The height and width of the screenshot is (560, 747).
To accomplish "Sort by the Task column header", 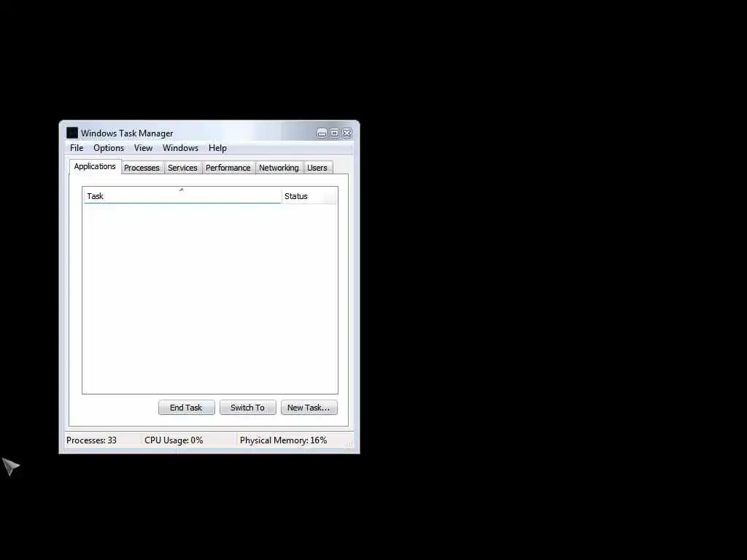I will coord(182,196).
